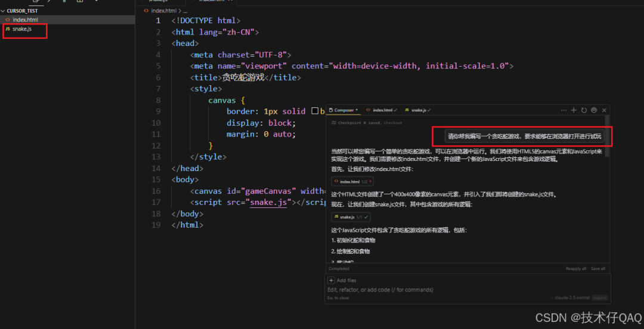Select index.html in the file explorer

pyautogui.click(x=67, y=19)
